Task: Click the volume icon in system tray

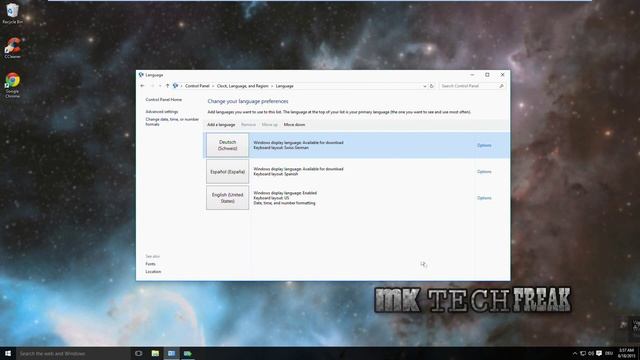Action: pos(591,353)
